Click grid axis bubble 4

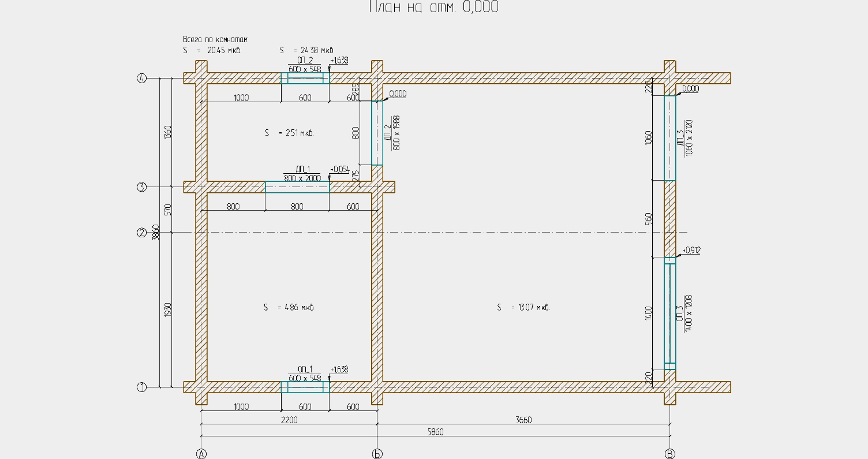click(141, 78)
